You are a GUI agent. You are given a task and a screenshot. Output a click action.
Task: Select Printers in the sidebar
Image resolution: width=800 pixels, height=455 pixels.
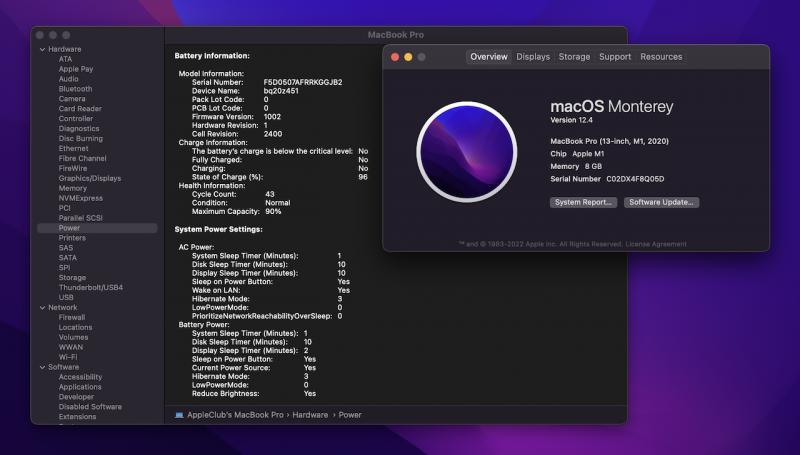[x=72, y=238]
